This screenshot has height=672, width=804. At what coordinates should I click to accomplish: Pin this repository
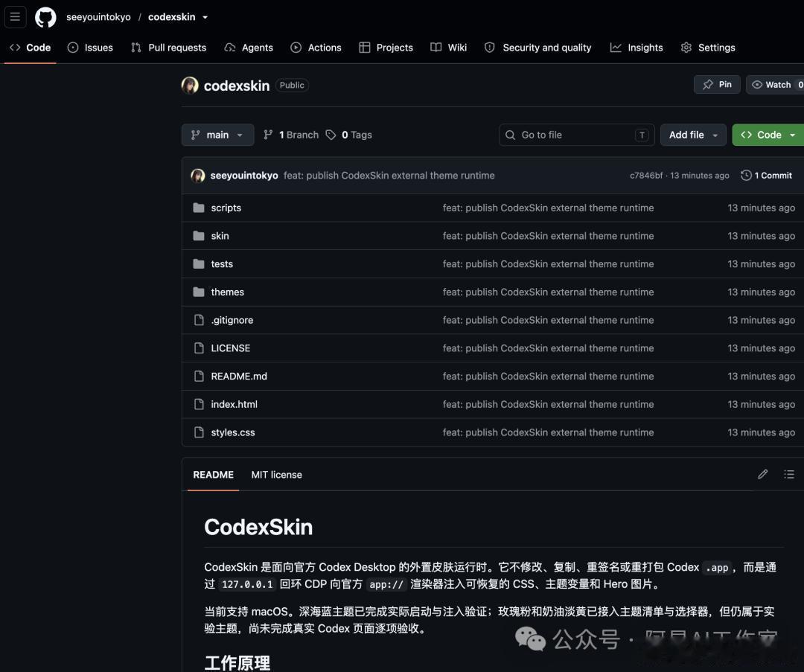(x=717, y=85)
